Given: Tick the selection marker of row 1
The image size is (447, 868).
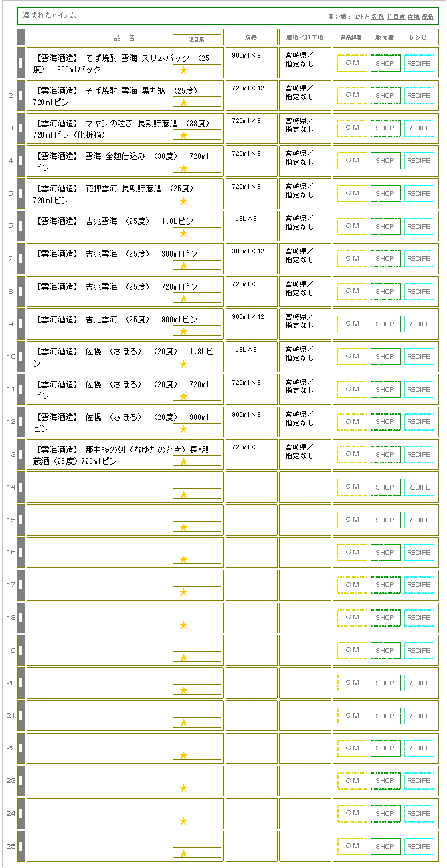Looking at the screenshot, I should pyautogui.click(x=21, y=63).
